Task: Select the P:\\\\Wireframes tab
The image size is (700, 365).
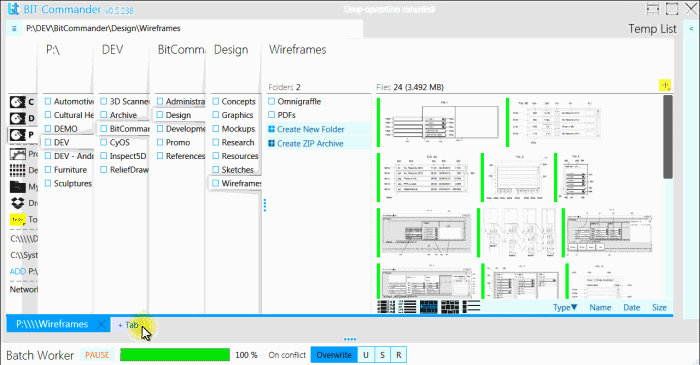Action: click(x=52, y=324)
